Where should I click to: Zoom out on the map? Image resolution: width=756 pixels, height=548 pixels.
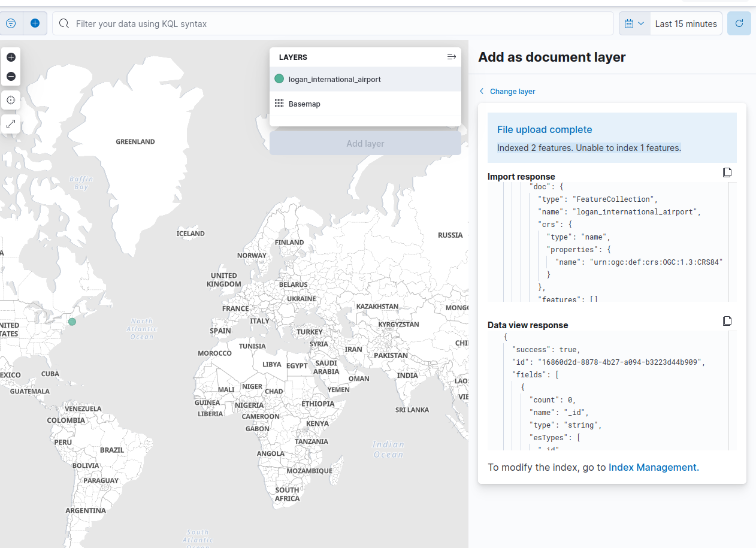[11, 76]
